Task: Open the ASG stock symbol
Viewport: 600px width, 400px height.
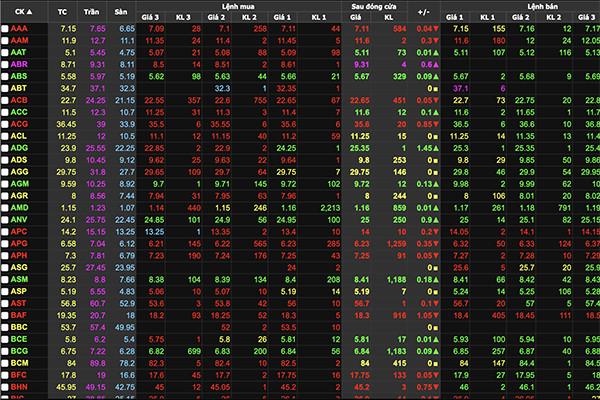Action: (19, 268)
